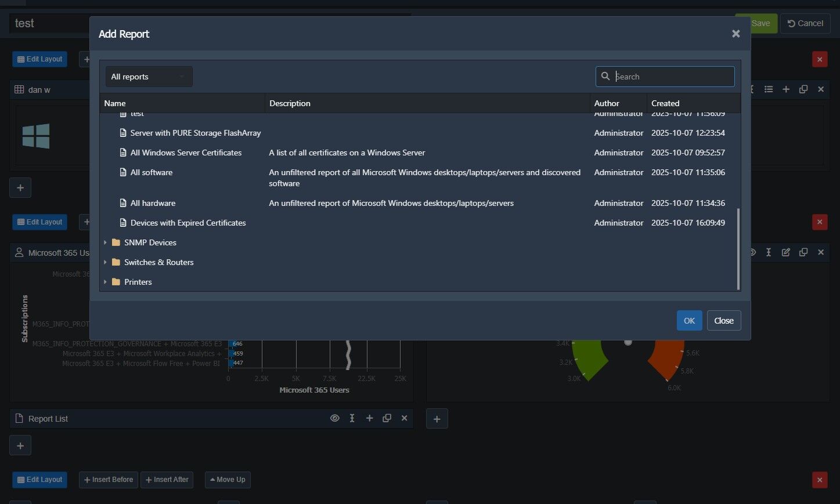Viewport: 840px width, 504px height.
Task: Confirm the selection with the OK button
Action: pos(689,321)
